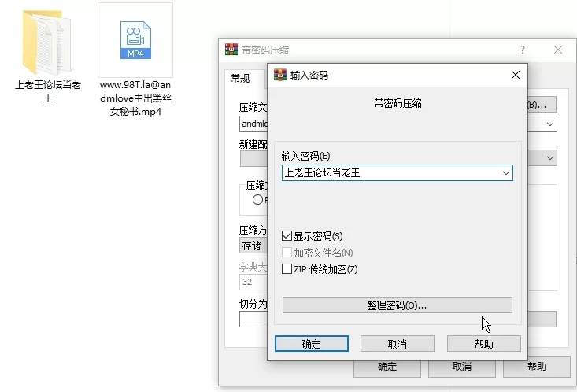Click 帮助 in the 输入密码 dialog
577x392 pixels.
[484, 344]
